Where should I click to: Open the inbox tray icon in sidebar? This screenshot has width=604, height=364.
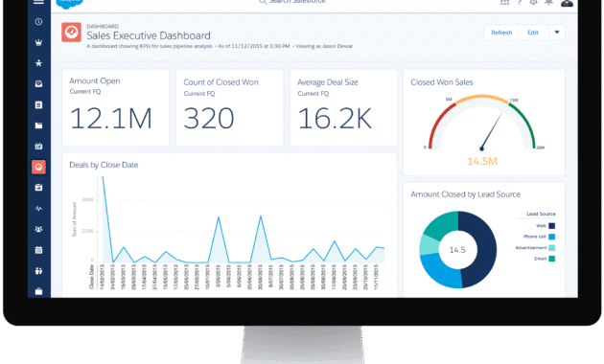pyautogui.click(x=38, y=84)
